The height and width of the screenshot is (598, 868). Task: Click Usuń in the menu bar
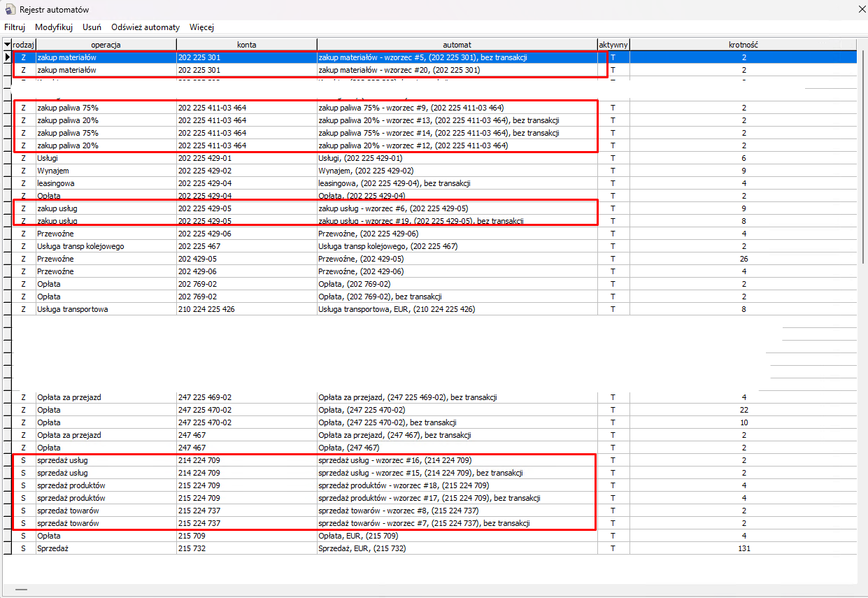tap(92, 27)
